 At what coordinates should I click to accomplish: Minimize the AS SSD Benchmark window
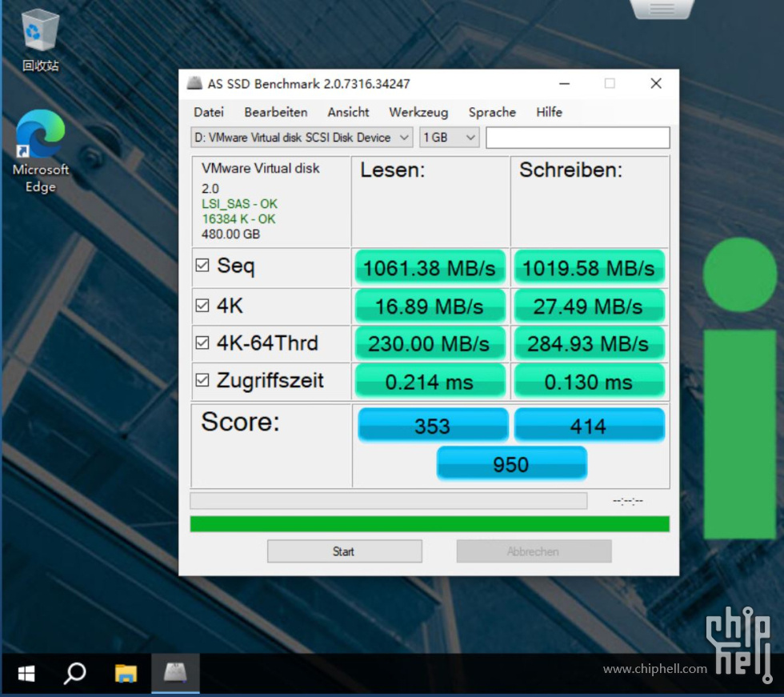coord(565,83)
